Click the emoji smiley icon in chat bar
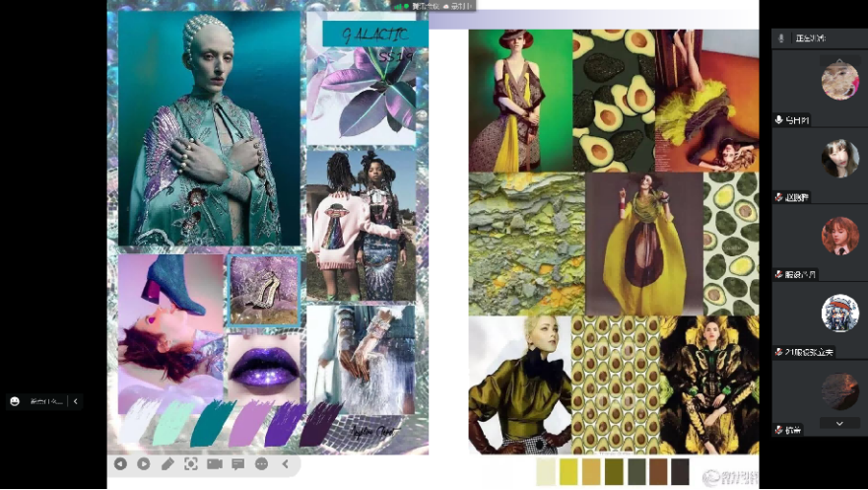868x490 pixels. pyautogui.click(x=15, y=401)
